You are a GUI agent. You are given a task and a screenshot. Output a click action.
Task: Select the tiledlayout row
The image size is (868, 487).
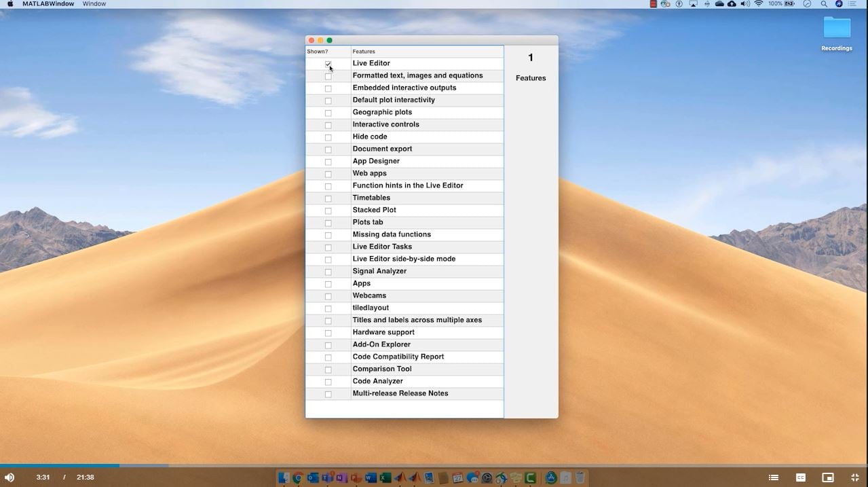tap(404, 308)
